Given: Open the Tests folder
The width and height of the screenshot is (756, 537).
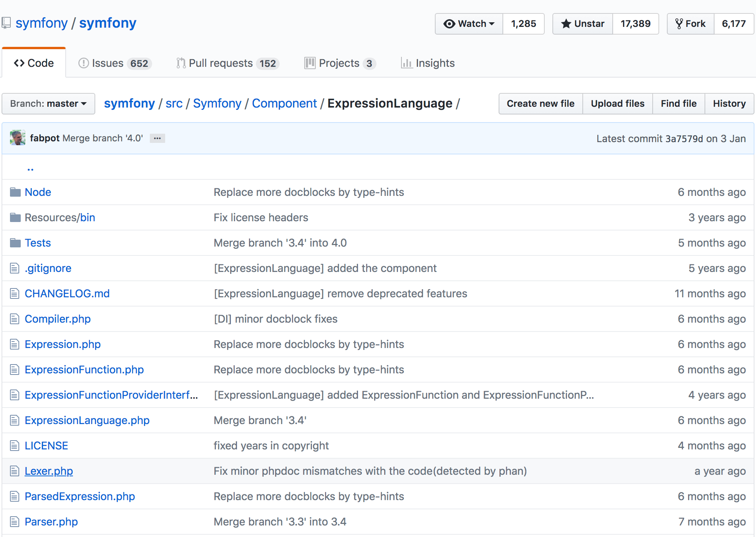Looking at the screenshot, I should [38, 243].
